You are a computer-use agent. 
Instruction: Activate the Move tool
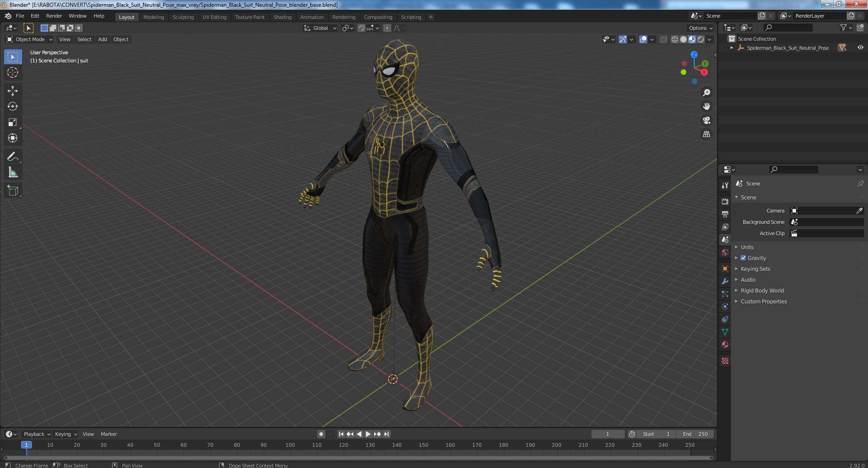[13, 91]
